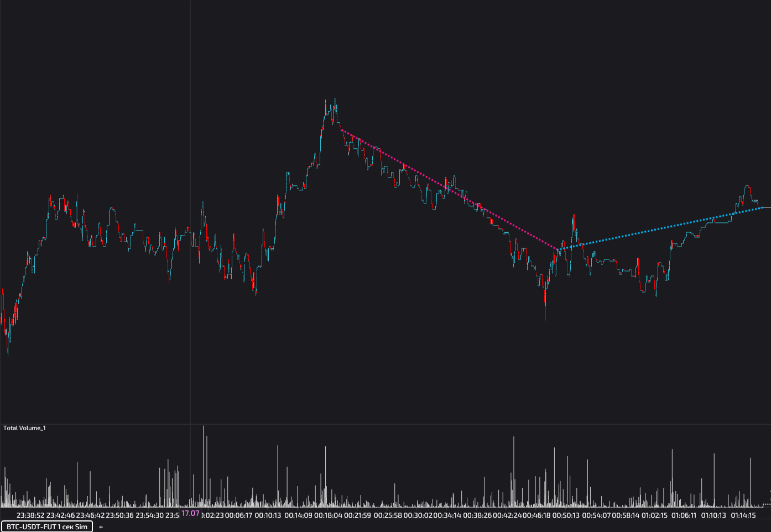Click the upper starting point of pink trendline

tap(342, 131)
